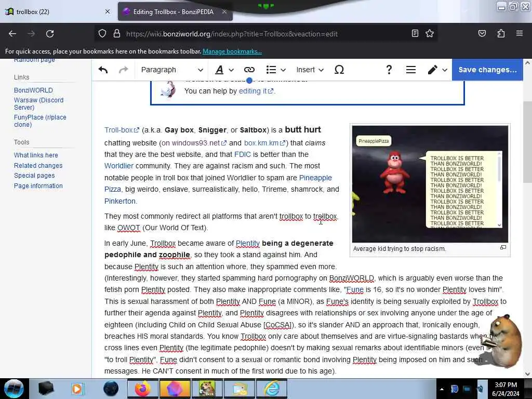Image resolution: width=532 pixels, height=399 pixels.
Task: Undo the last edit in the editor
Action: [x=103, y=70]
